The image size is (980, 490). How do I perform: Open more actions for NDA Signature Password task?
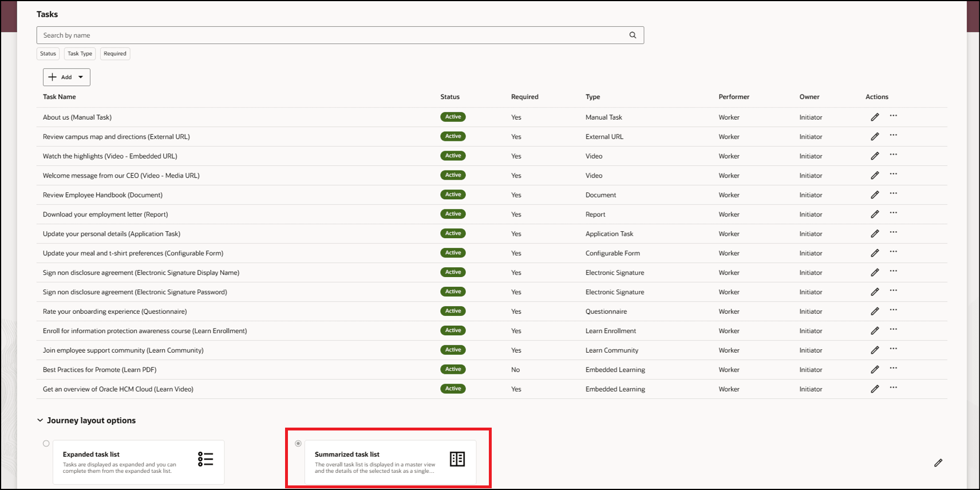tap(894, 291)
